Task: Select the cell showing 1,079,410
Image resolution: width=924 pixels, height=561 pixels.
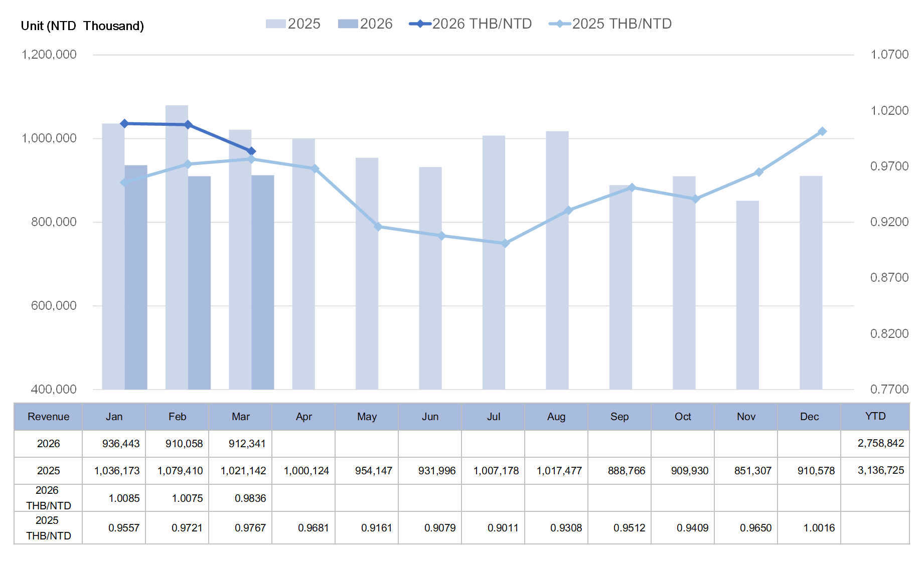Action: click(180, 471)
